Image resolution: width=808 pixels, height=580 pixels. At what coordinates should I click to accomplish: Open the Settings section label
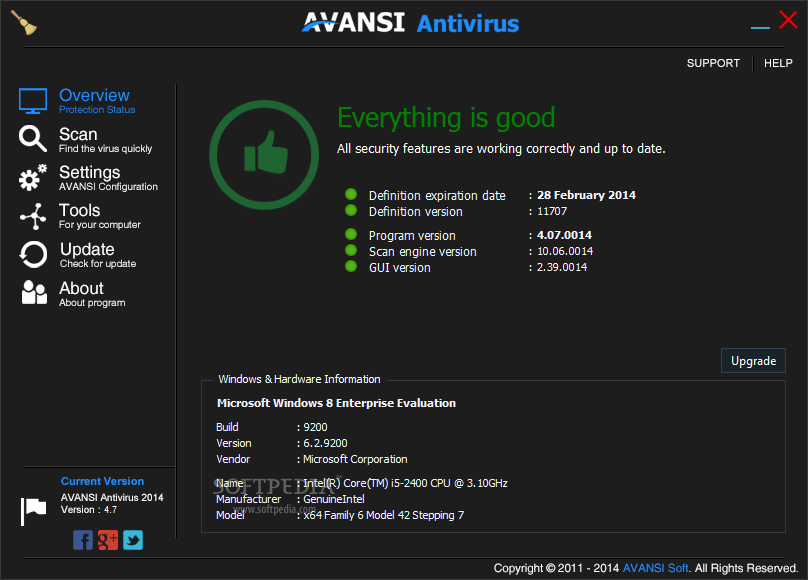coord(90,173)
